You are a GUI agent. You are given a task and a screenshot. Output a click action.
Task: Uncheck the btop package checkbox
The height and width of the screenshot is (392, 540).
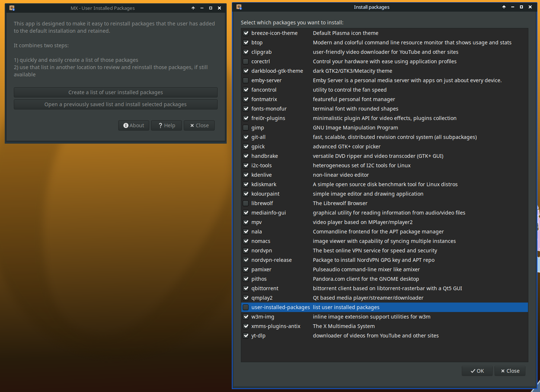tap(246, 43)
